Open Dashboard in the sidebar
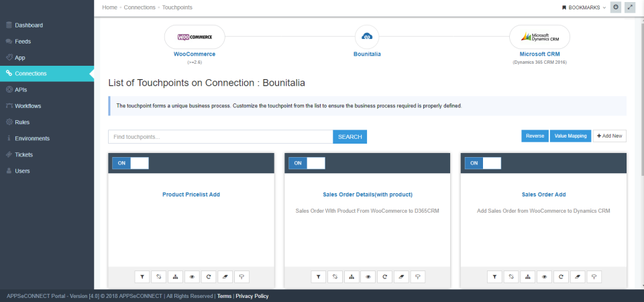This screenshot has width=644, height=302. click(x=47, y=25)
